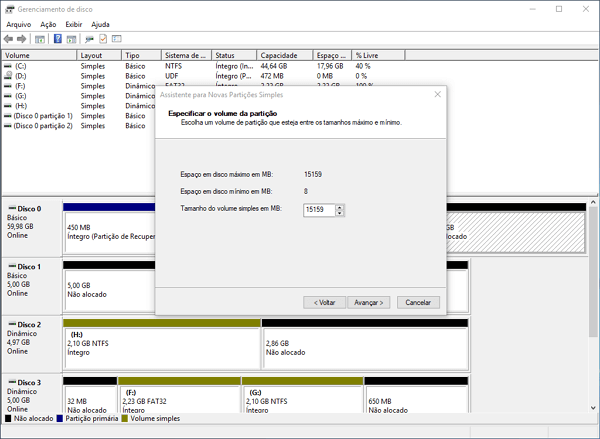Click the Voltar button
The height and width of the screenshot is (439, 600).
[324, 302]
